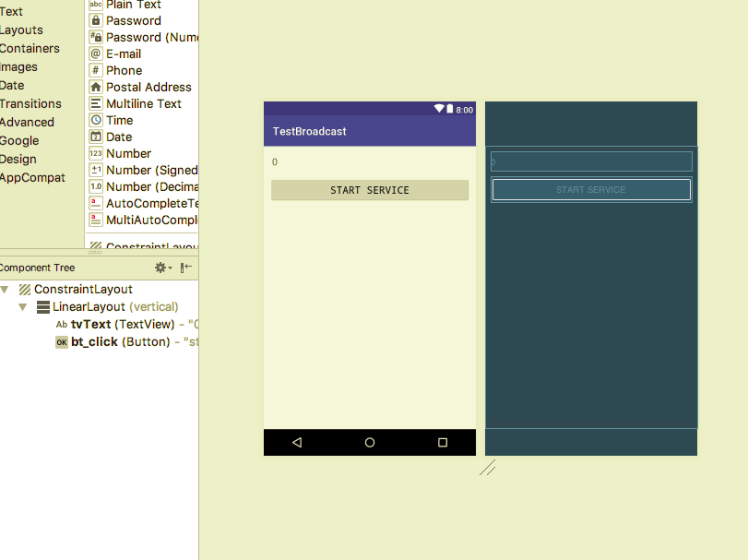This screenshot has width=748, height=560.
Task: Click the Multiline Text widget icon
Action: pos(95,103)
